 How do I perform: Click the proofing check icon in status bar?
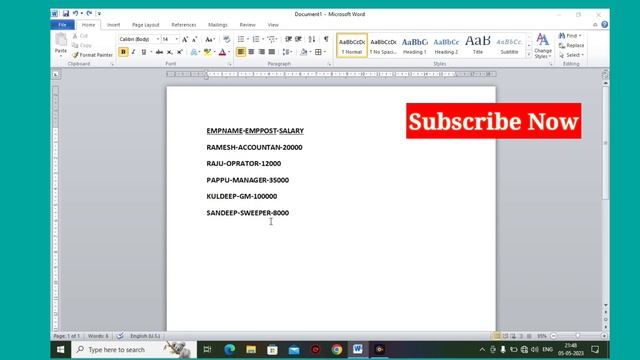(x=120, y=336)
